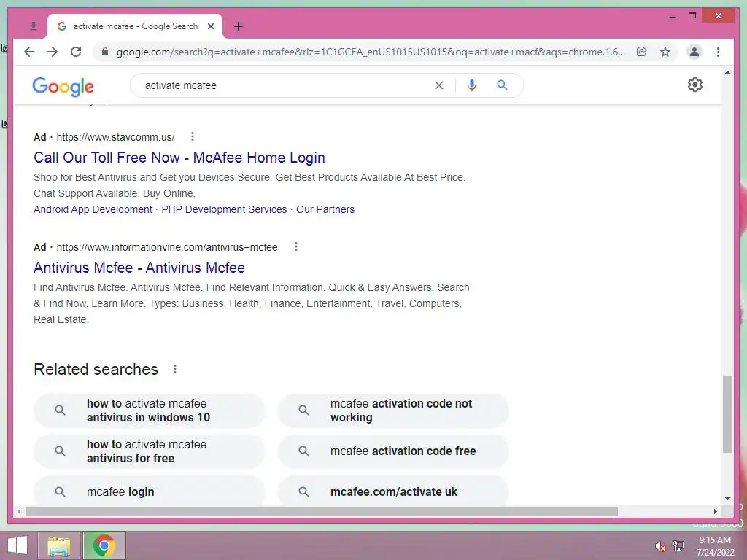Search 'how to activate mcafee antivirus in windows 10'
The width and height of the screenshot is (747, 560).
pos(149,411)
